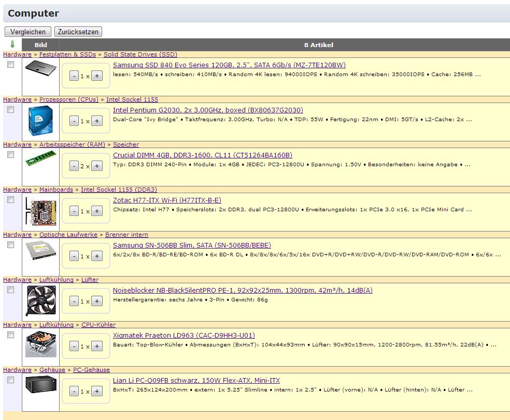Decrease quantity of Samsung SN-506BB Slim
This screenshot has height=420, width=510.
(74, 256)
